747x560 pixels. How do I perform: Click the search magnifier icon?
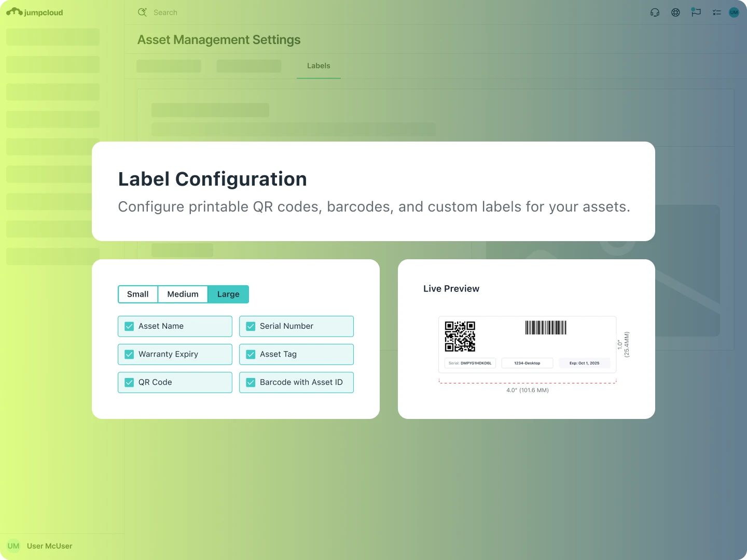(x=143, y=12)
